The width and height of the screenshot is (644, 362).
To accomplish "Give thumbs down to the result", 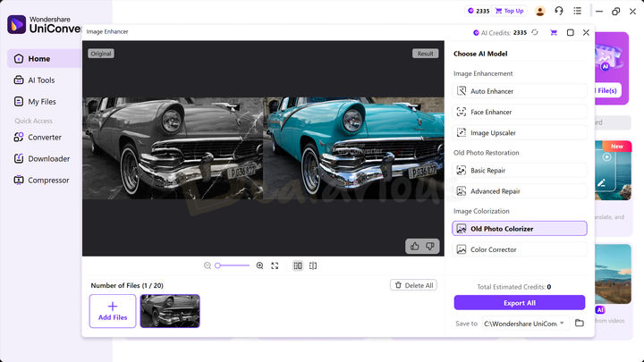I will coord(430,247).
